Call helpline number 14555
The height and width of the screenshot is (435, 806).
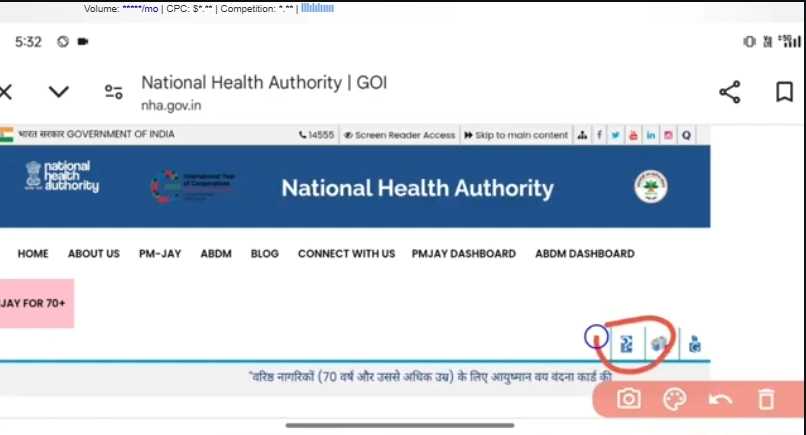click(317, 135)
